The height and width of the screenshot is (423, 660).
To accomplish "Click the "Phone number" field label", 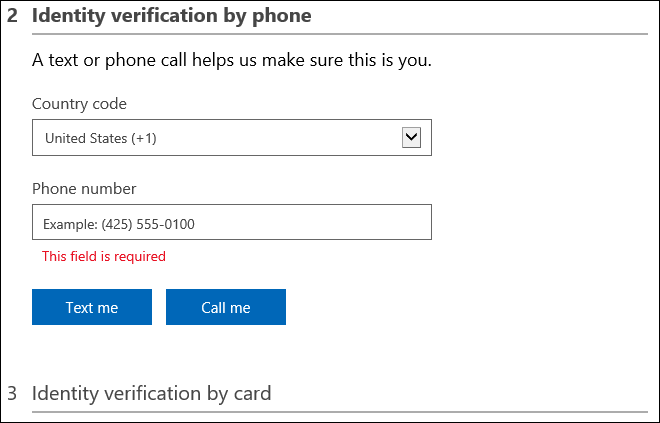I will (84, 188).
